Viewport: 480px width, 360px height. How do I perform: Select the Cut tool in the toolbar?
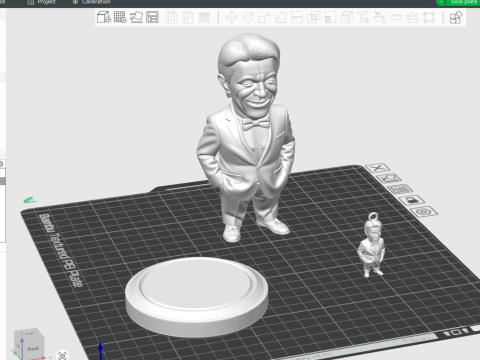pos(297,17)
